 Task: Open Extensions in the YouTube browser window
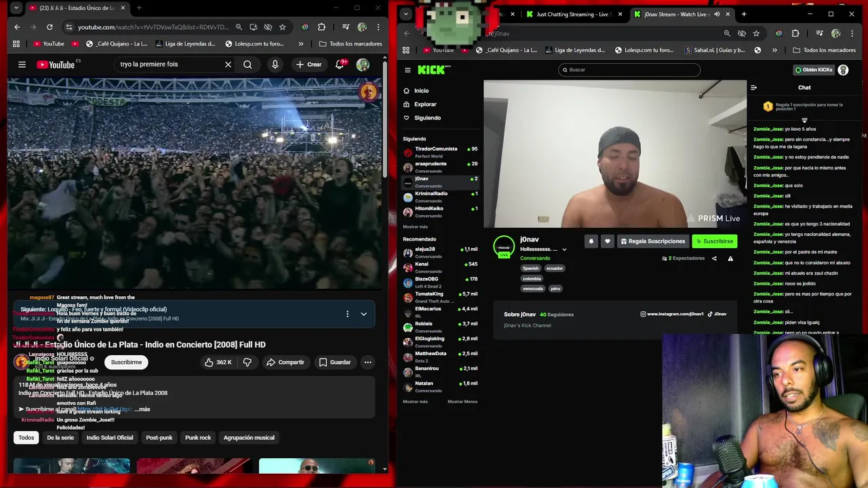[321, 27]
